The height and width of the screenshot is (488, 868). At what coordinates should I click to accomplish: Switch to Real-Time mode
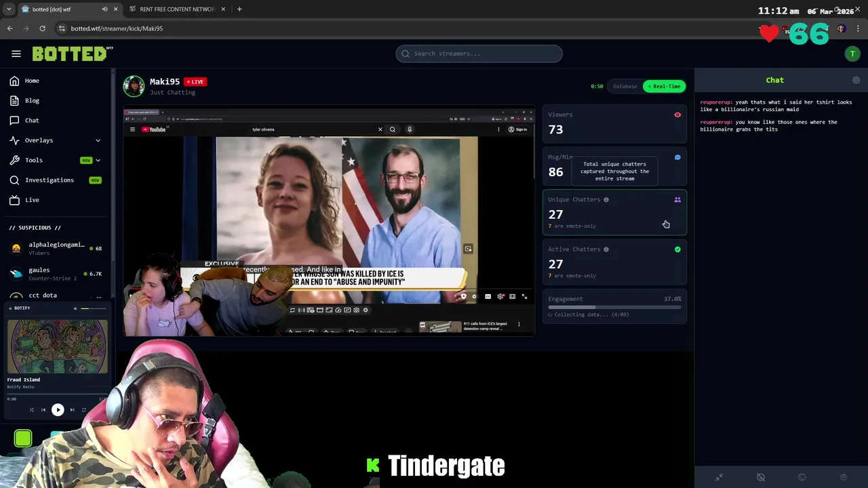point(664,86)
